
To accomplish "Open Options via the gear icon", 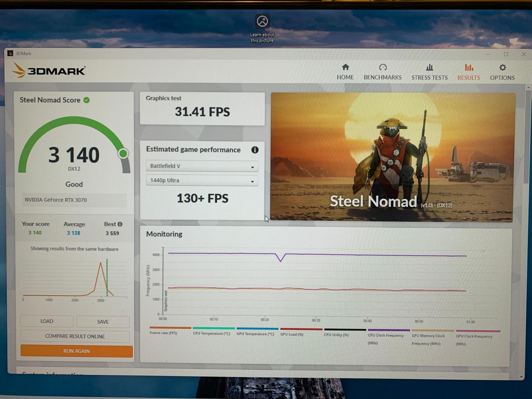I will tap(503, 68).
